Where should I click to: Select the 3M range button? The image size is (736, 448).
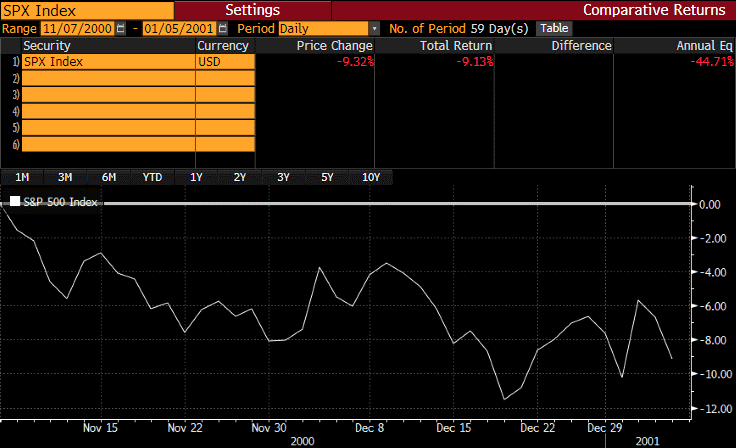[65, 177]
